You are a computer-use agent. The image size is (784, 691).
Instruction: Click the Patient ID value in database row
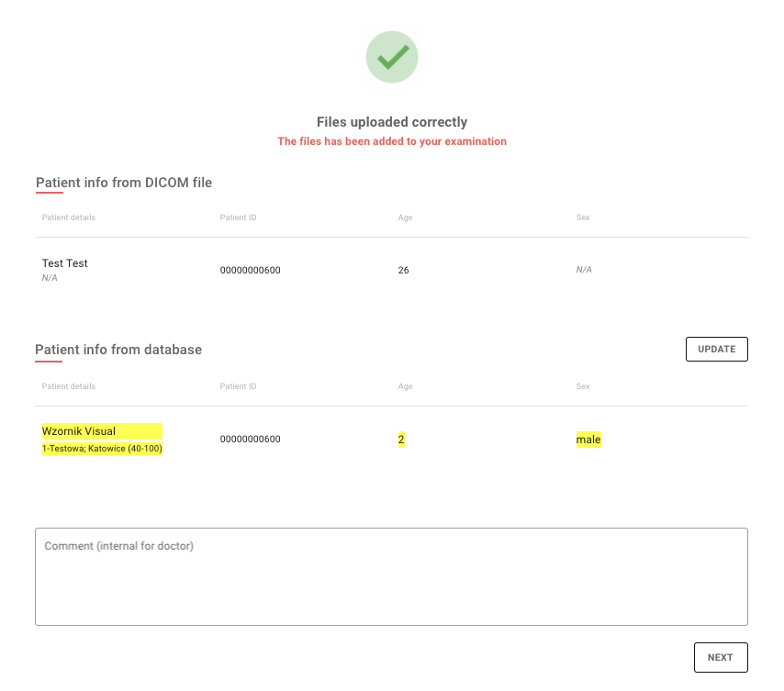pos(250,440)
